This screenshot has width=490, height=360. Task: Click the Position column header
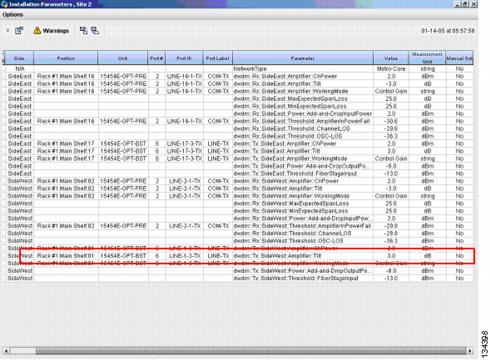(x=66, y=58)
